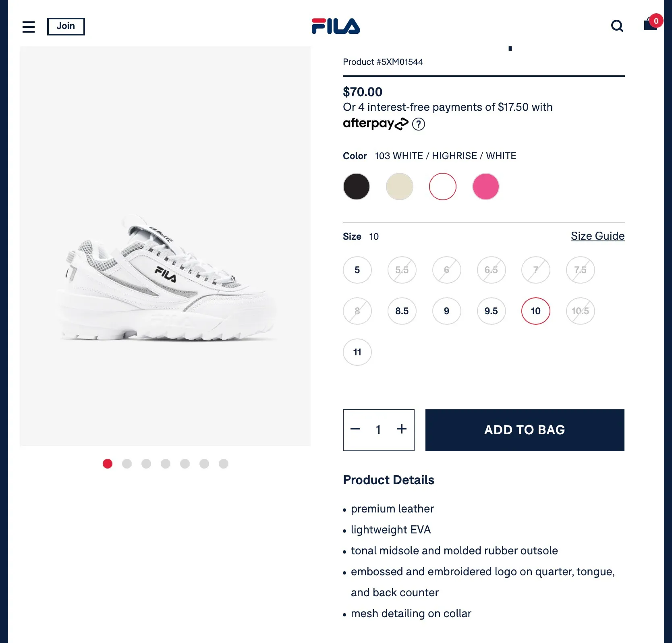Select shoe size 11
This screenshot has height=643, width=672.
(x=357, y=352)
